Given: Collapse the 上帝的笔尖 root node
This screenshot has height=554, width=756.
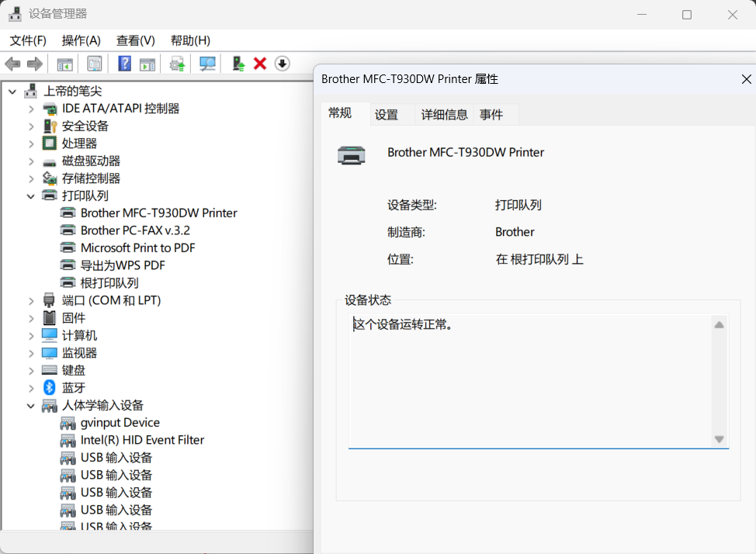Looking at the screenshot, I should [x=12, y=91].
